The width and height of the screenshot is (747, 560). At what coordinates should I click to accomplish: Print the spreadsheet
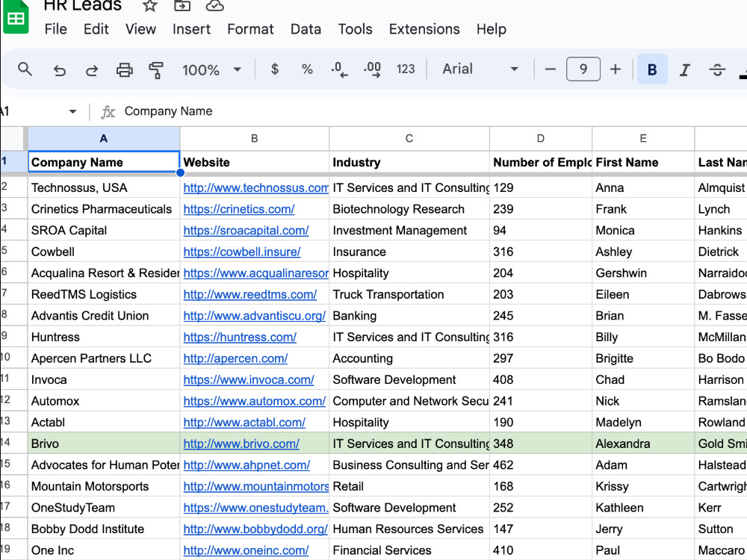pos(124,70)
